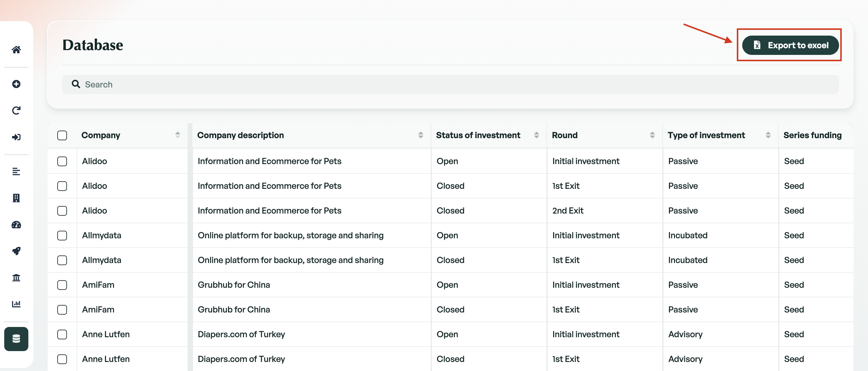Click the Series funding column header

[813, 135]
